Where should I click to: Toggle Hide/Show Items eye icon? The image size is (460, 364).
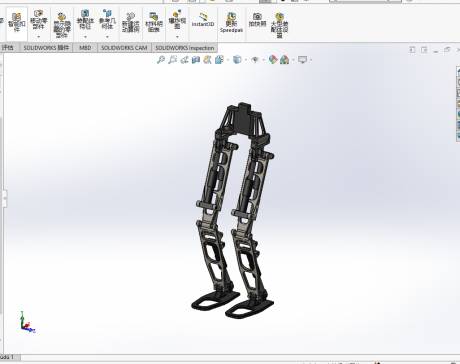point(255,60)
